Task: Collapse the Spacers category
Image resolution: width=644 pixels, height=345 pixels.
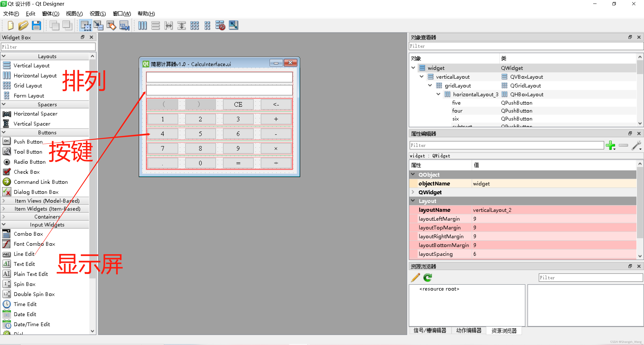Action: pyautogui.click(x=4, y=104)
